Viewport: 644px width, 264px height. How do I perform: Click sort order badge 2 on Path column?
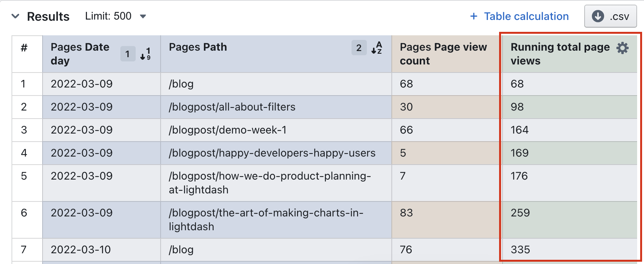[359, 48]
